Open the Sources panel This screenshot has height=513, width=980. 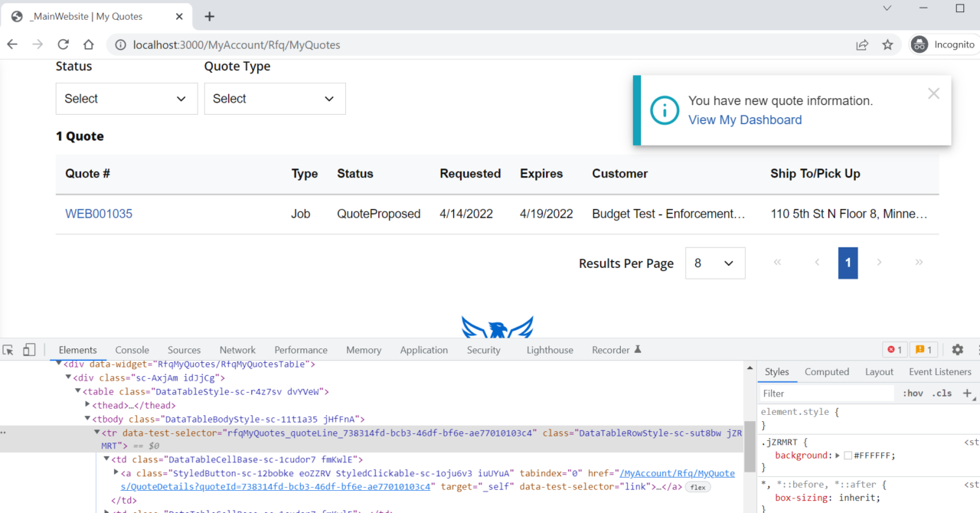click(x=185, y=350)
